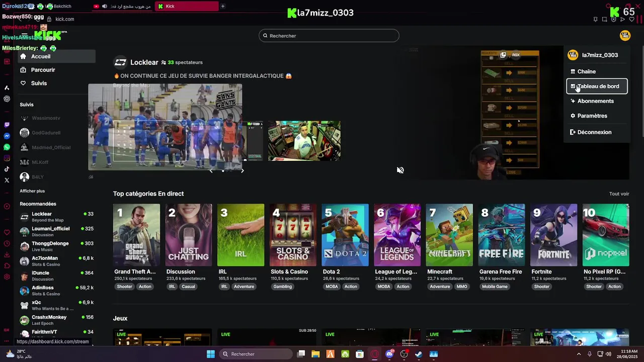Screen dimensions: 644x362
Task: Switch to the Kick browser tab
Action: point(187,7)
